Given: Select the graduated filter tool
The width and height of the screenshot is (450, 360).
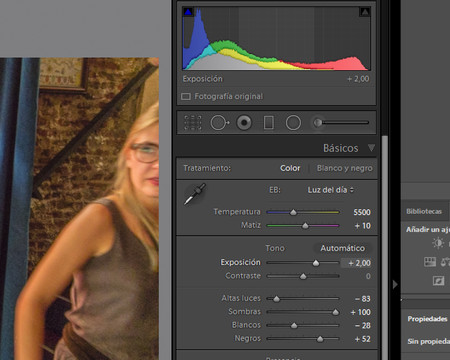Looking at the screenshot, I should 269,123.
